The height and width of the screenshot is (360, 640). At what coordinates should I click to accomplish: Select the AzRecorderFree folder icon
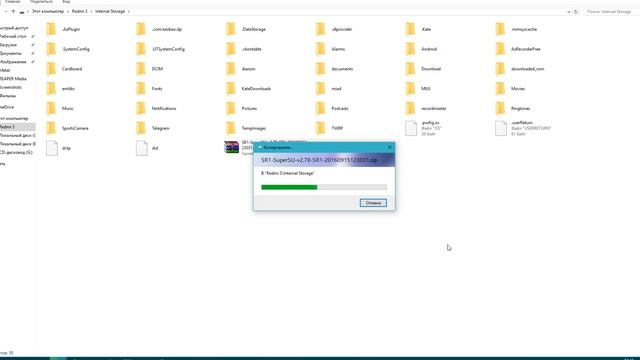click(x=500, y=49)
